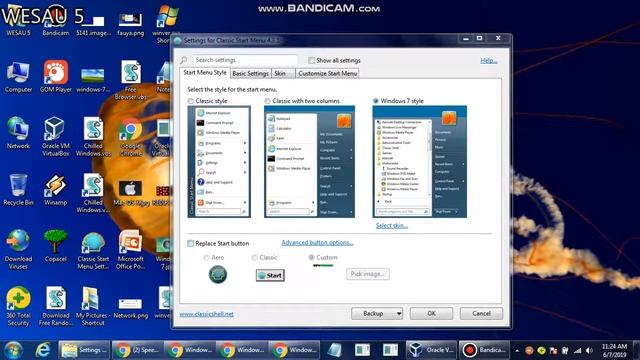Select the Aero start button radio
The image size is (640, 360).
(207, 257)
